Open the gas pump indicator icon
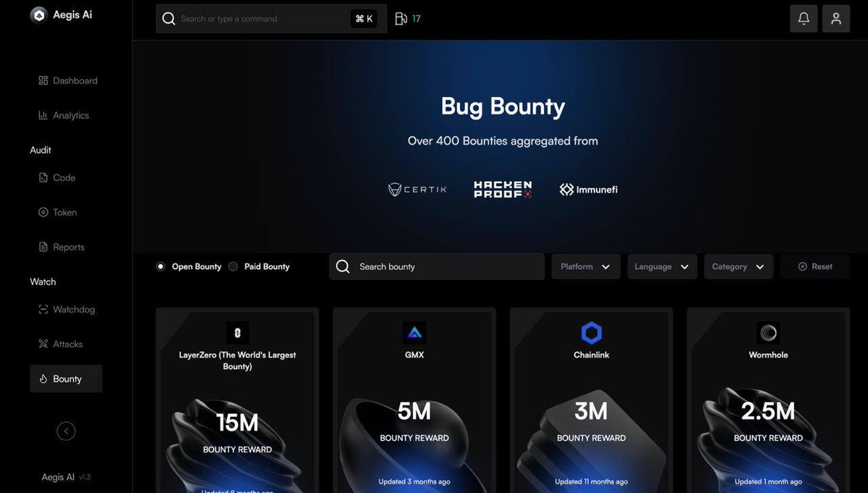This screenshot has height=493, width=868. click(401, 19)
